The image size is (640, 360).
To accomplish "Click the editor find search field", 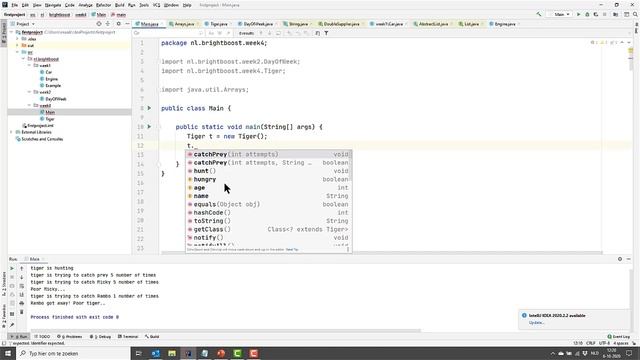I will coord(168,33).
